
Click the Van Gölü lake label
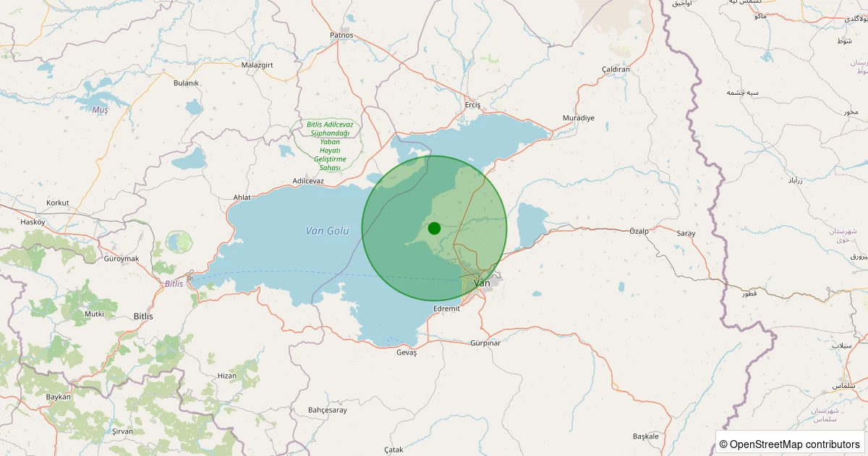(327, 231)
